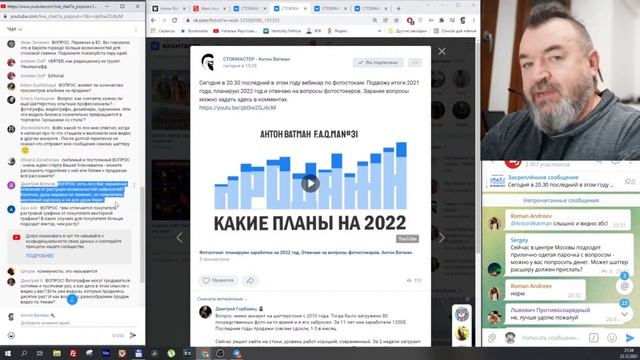Open the Telegram emoji smiley picker
The image size is (640, 360).
click(x=611, y=338)
